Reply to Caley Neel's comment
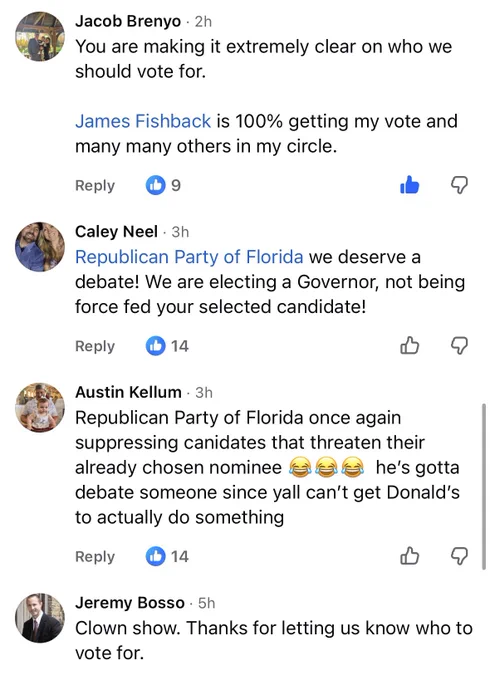 pos(95,346)
